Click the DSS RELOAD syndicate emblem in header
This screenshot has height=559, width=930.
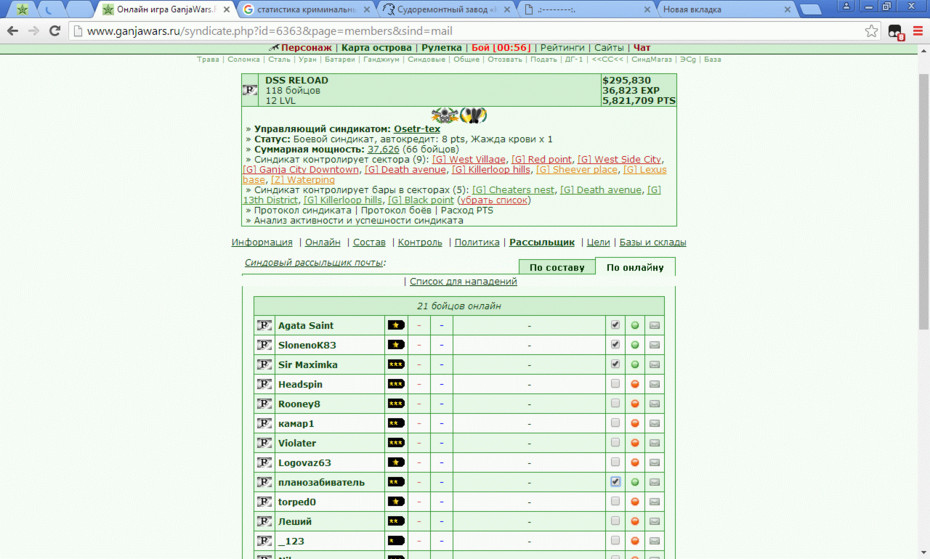pos(250,90)
